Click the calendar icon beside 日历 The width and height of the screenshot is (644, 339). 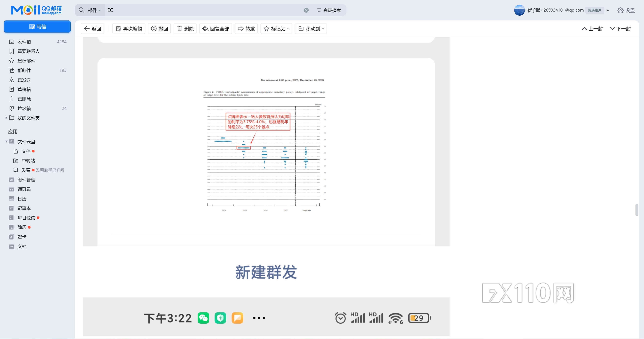pos(12,198)
